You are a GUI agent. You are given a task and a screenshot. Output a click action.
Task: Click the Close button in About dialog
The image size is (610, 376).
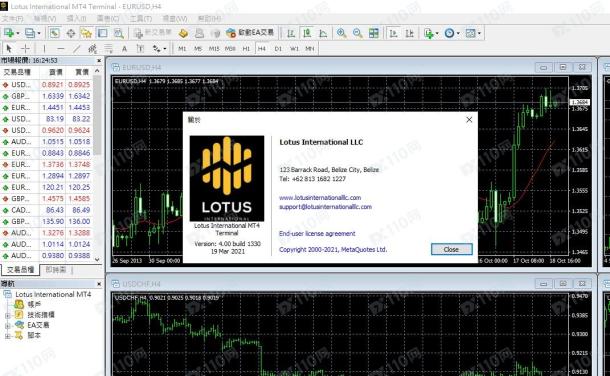click(x=451, y=249)
